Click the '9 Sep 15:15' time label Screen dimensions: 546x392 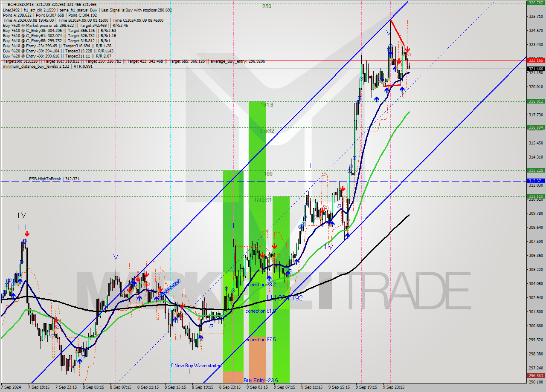coord(340,388)
